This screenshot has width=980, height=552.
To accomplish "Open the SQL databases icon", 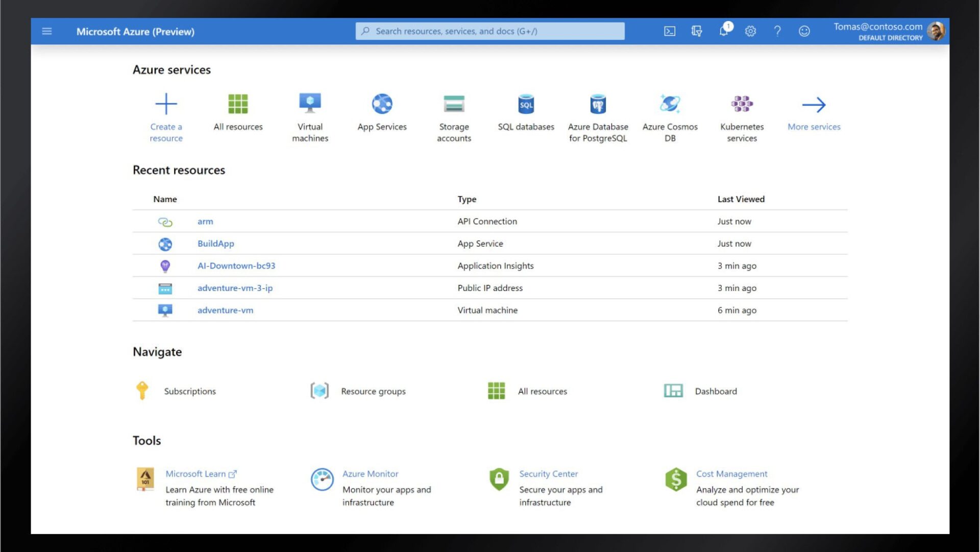I will click(526, 104).
